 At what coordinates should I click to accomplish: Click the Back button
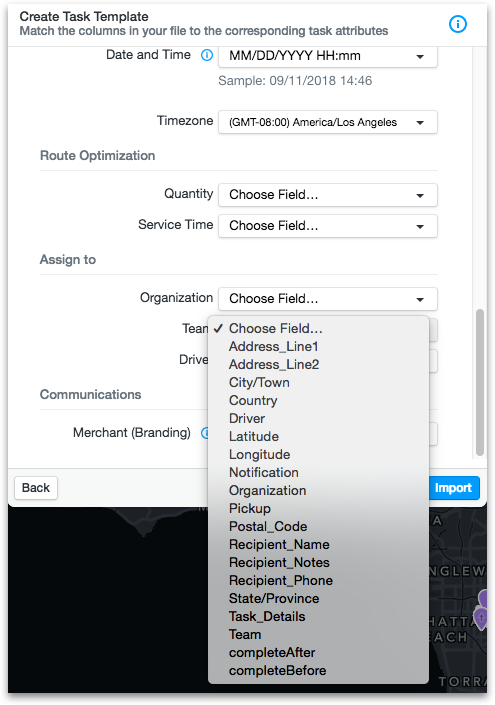pos(36,488)
